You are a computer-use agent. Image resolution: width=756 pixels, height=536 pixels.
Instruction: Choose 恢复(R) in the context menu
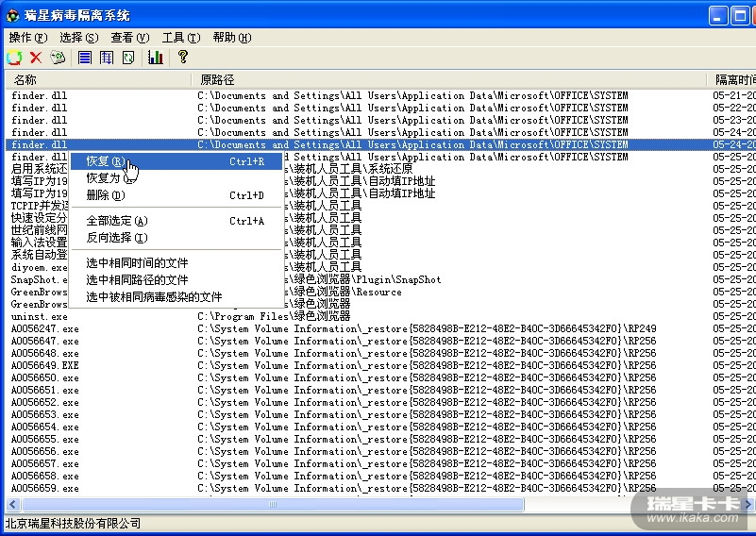pos(176,161)
